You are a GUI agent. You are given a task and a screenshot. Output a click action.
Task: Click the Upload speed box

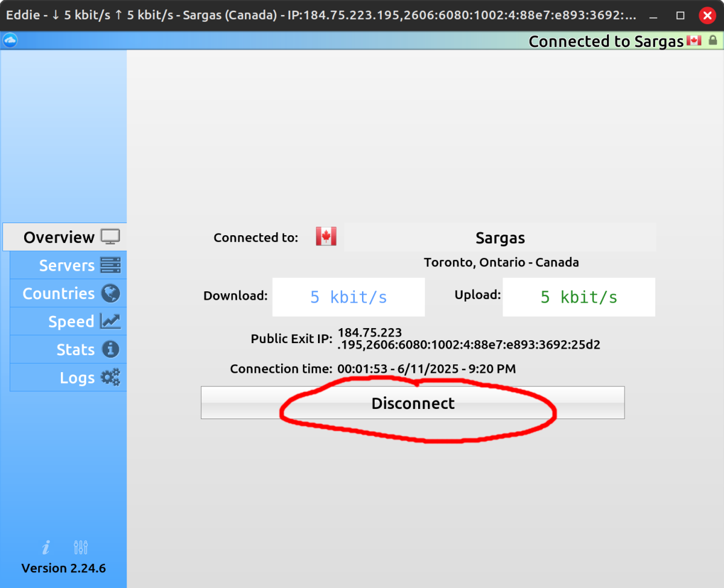point(579,297)
